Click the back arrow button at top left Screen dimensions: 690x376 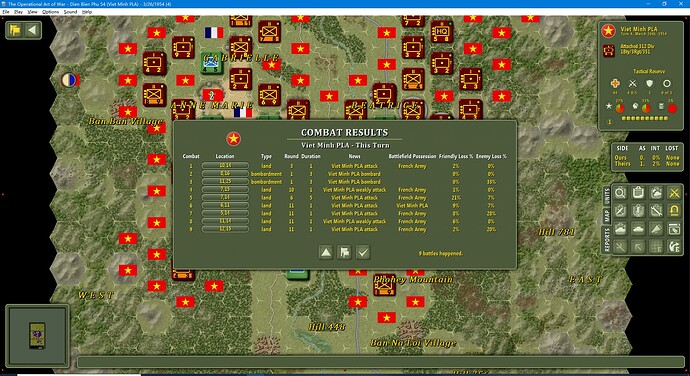tap(32, 30)
